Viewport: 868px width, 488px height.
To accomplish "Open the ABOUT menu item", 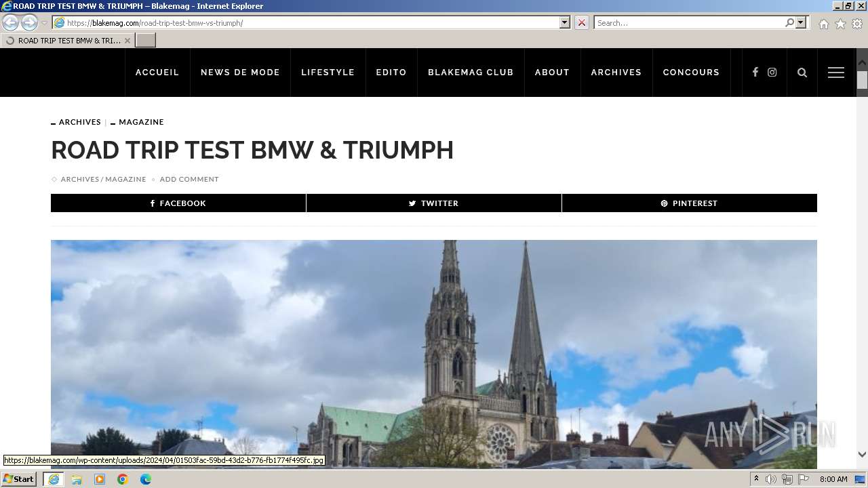I will pyautogui.click(x=552, y=73).
